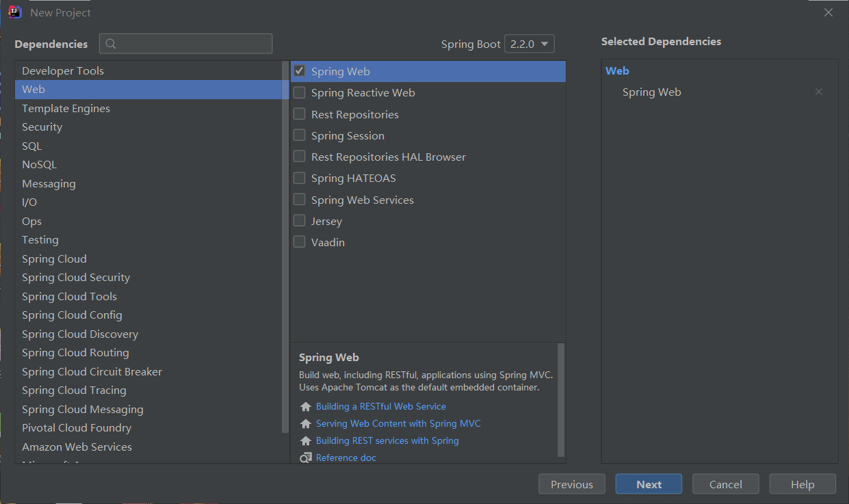
Task: Choose Spring Cloud Messaging category
Action: (x=148, y=409)
